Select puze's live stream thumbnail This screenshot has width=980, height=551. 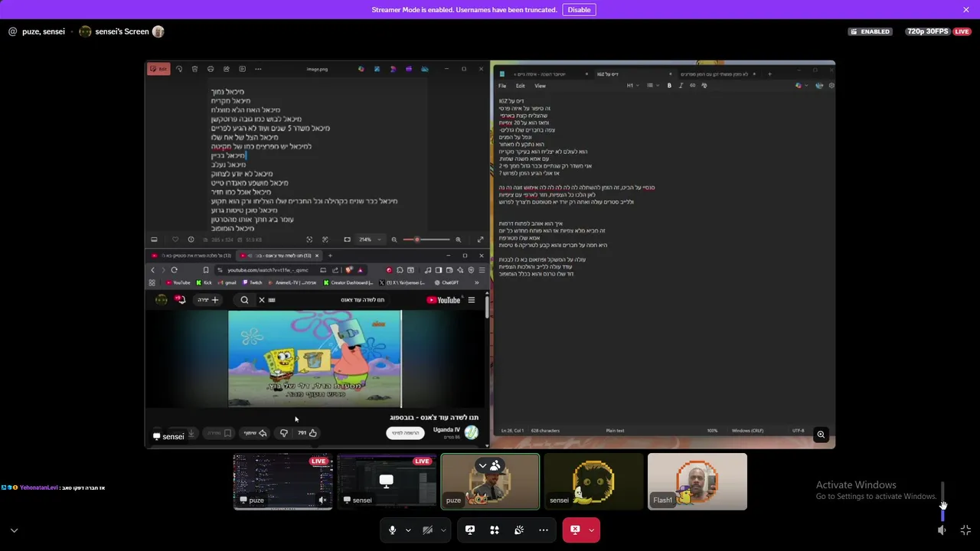(x=283, y=481)
